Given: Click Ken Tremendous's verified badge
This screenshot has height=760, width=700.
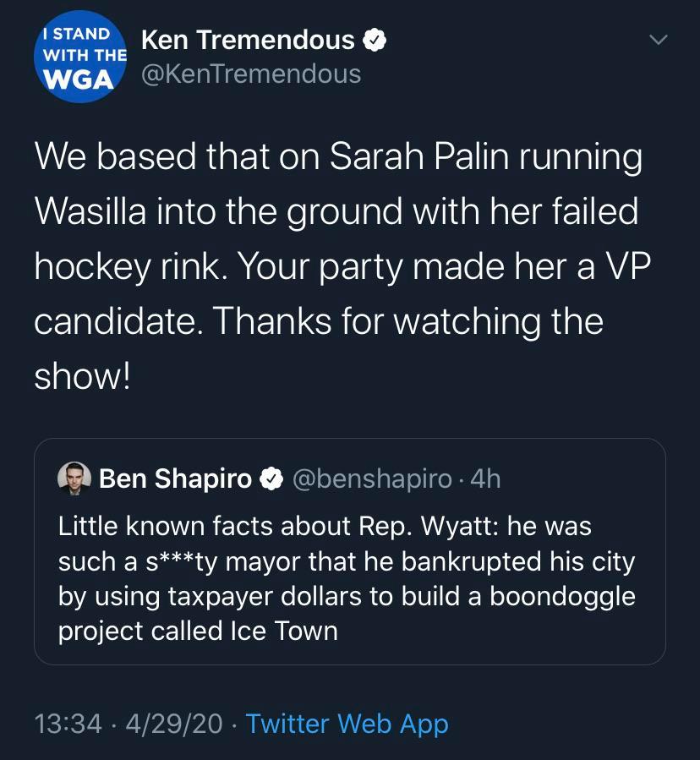Looking at the screenshot, I should pos(374,40).
